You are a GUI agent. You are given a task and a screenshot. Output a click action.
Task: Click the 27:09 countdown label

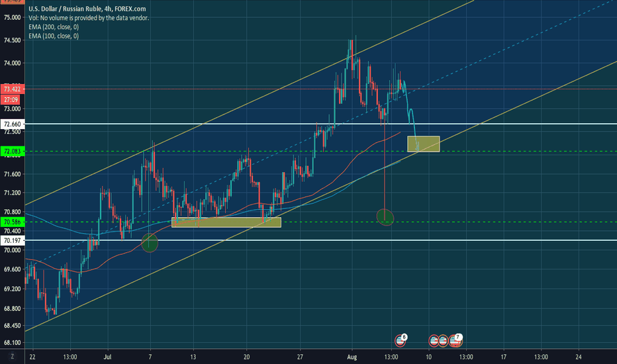[11, 99]
